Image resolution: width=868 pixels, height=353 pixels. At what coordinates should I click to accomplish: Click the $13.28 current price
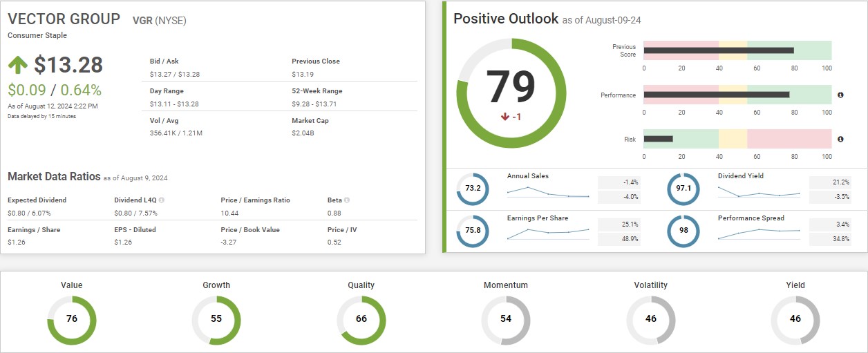[68, 65]
